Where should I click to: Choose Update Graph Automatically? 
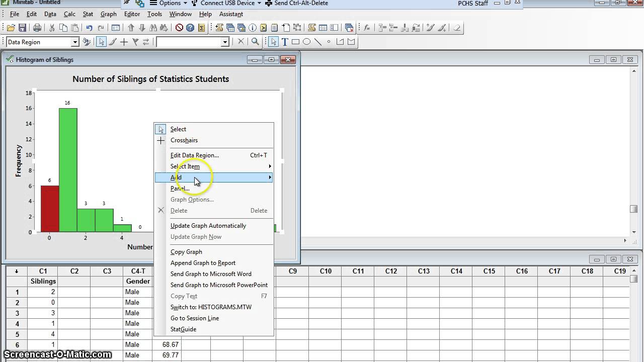coord(214,226)
